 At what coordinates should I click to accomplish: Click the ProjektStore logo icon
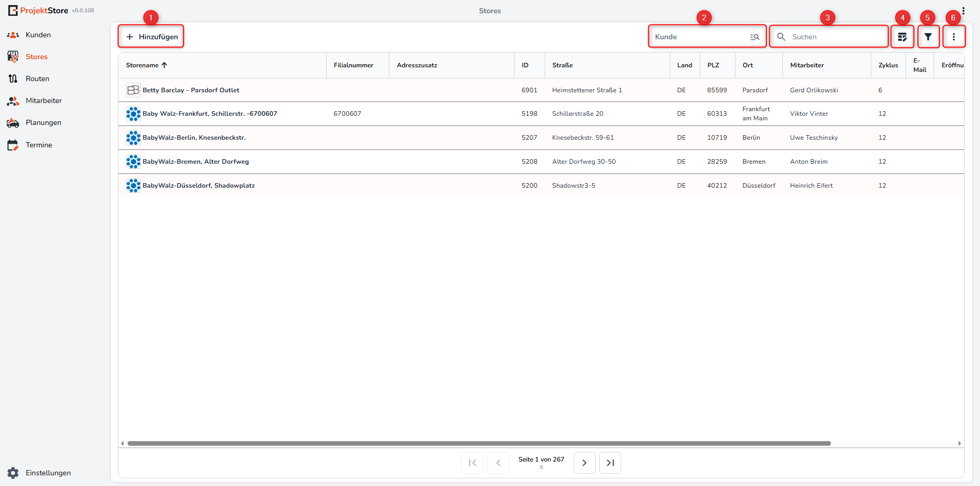13,10
